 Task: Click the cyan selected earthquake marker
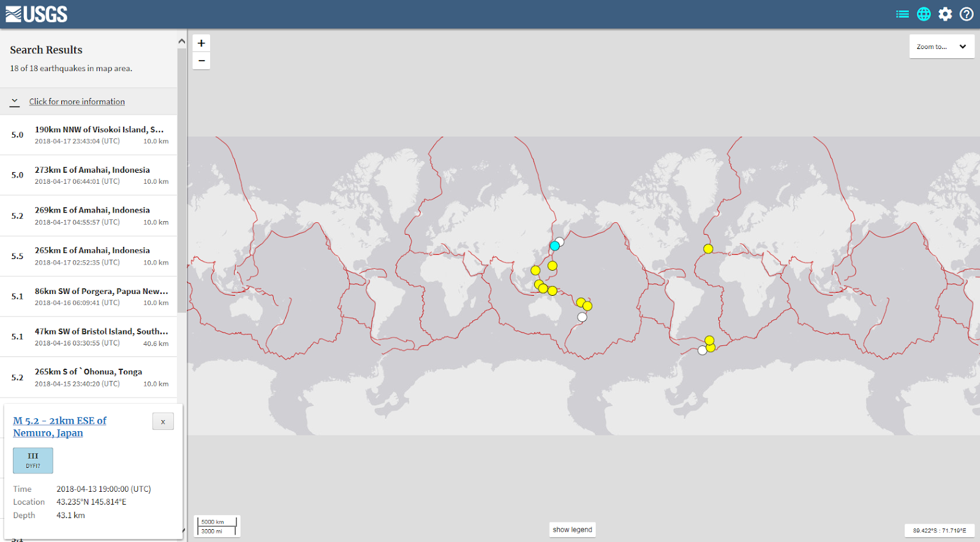pos(555,246)
